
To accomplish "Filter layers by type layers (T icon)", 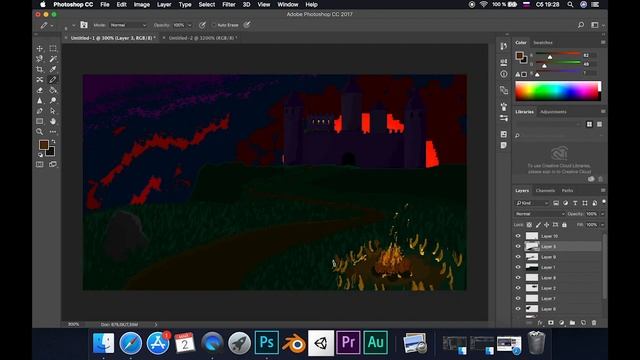I will [575, 203].
